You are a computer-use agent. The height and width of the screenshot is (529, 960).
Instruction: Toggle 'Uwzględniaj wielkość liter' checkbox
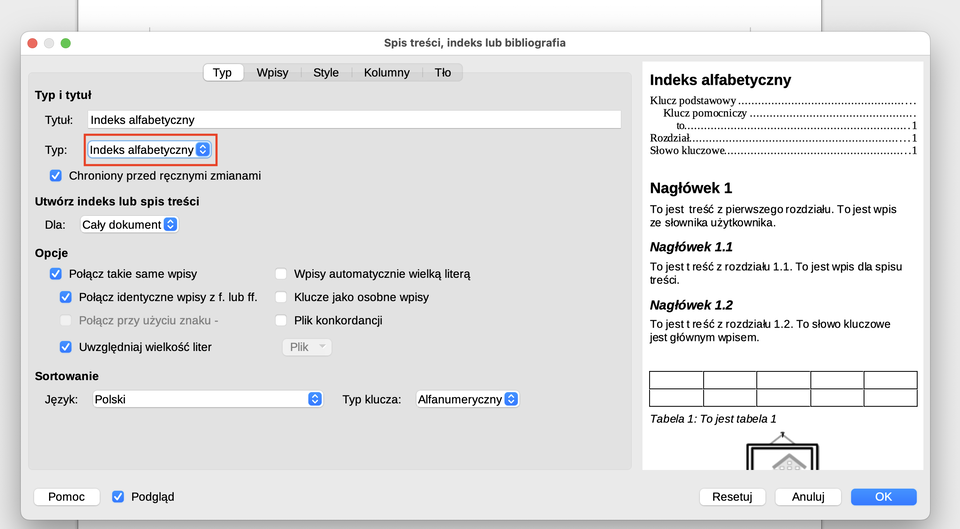point(66,347)
